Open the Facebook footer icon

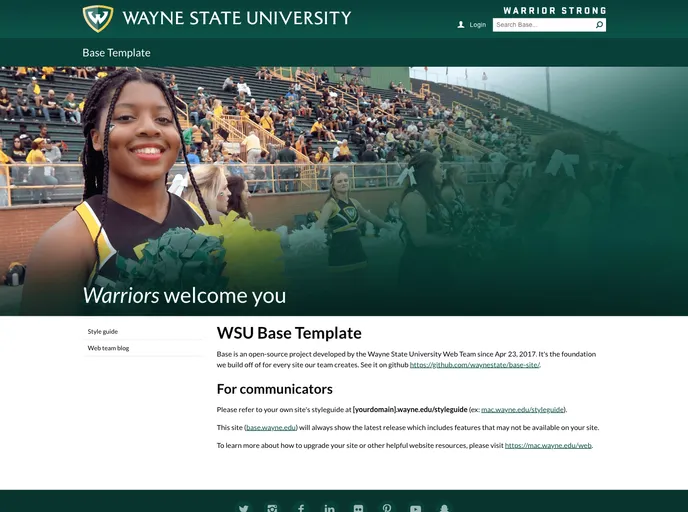coord(301,508)
